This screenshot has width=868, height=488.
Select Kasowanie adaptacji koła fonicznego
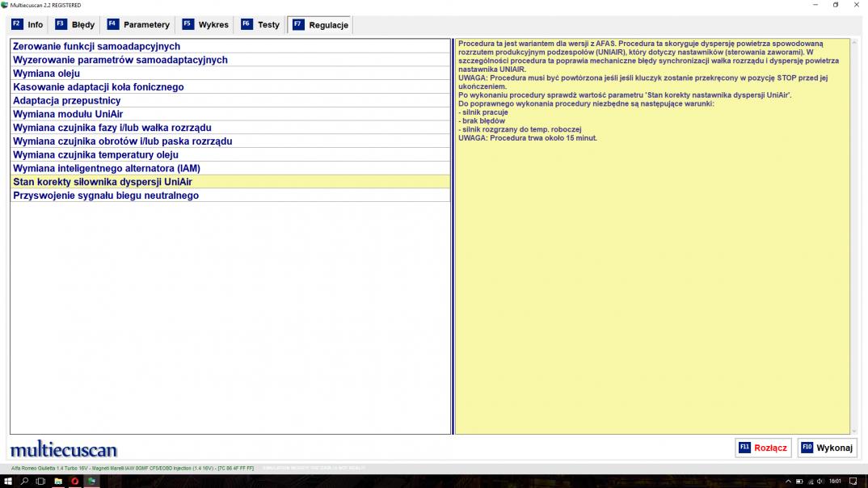(230, 87)
